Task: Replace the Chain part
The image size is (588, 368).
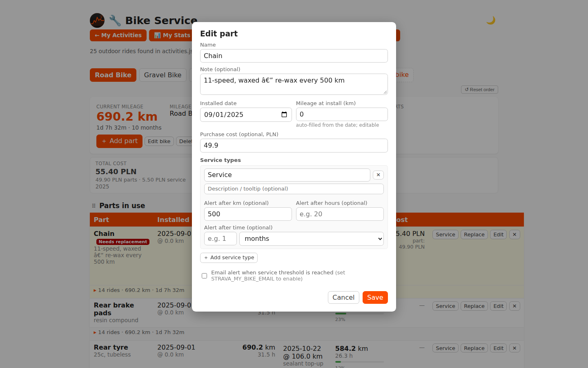Action: (474, 235)
